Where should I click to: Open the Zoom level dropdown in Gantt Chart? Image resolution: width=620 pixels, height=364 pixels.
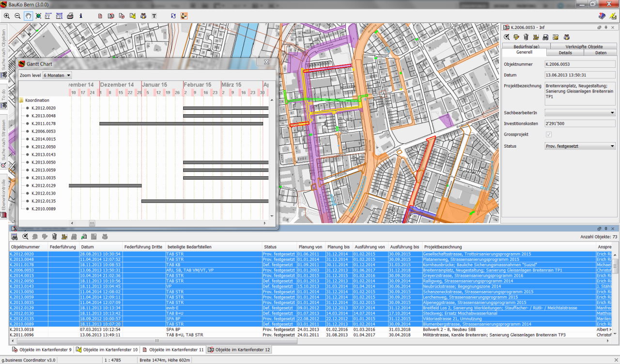[x=57, y=76]
